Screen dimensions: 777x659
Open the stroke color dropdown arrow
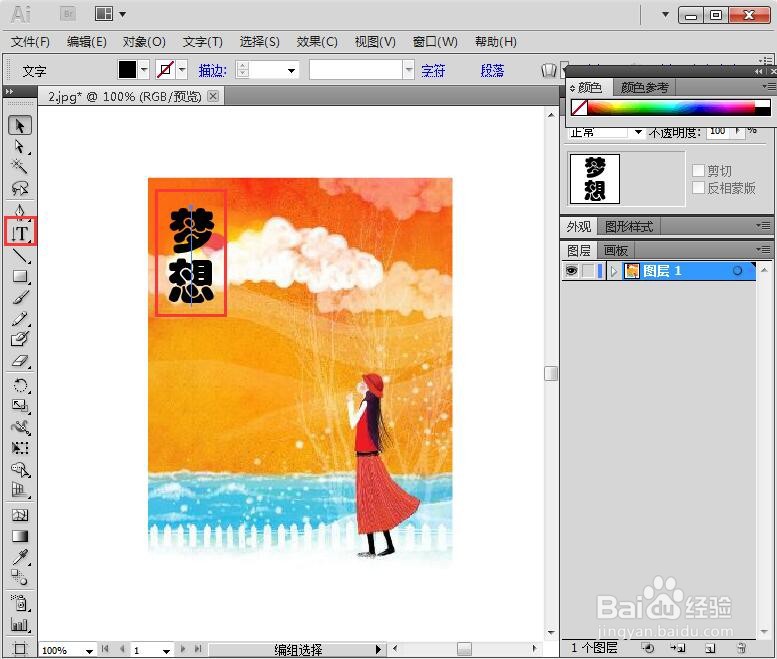[182, 70]
